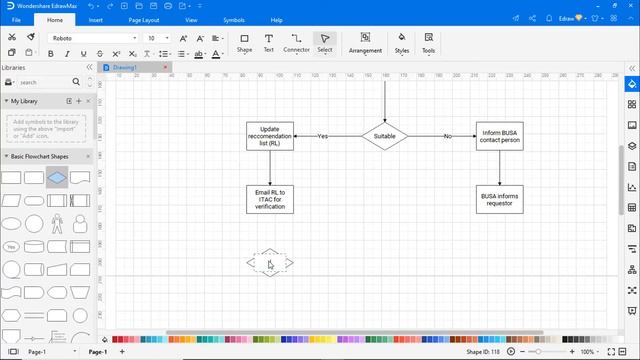
Task: Click the zoom slider handle
Action: tap(538, 351)
